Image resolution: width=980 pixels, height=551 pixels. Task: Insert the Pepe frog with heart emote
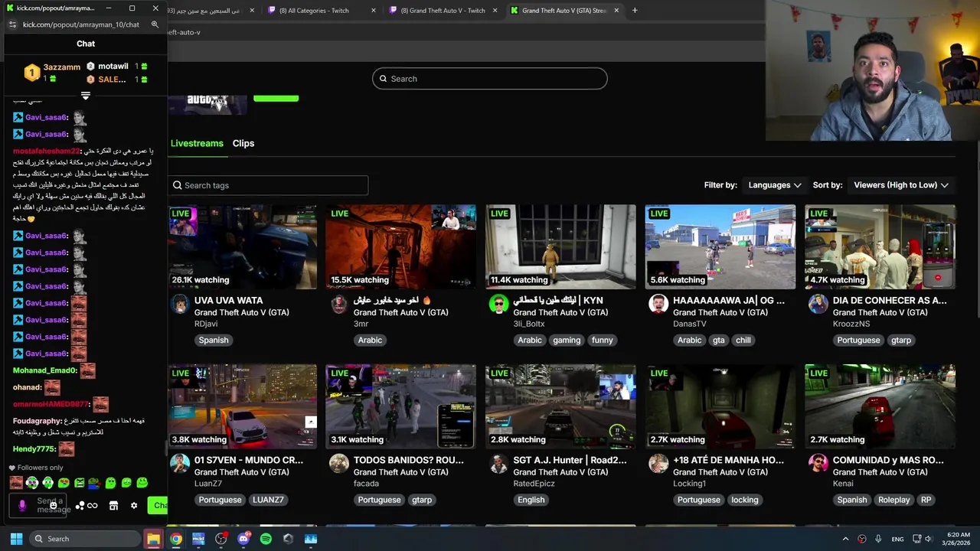(94, 483)
